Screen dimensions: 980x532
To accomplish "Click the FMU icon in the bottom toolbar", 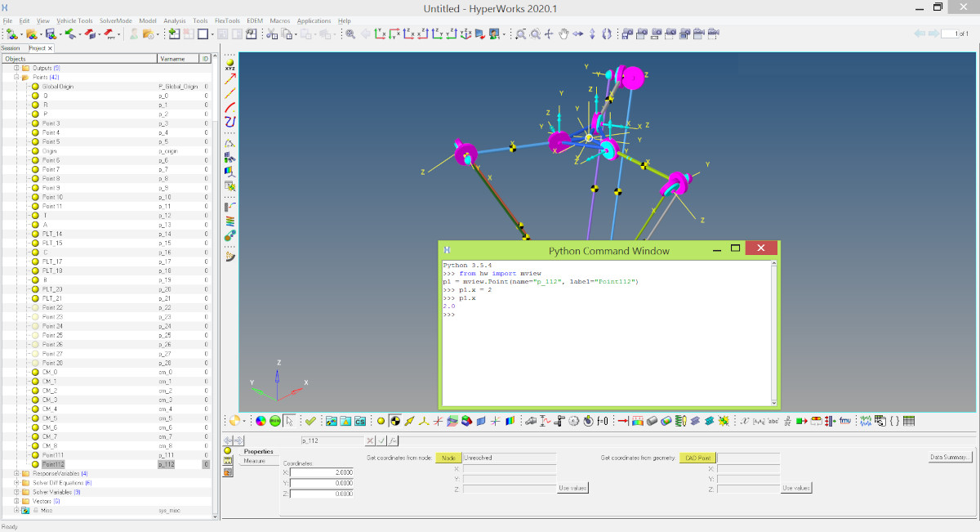I will click(846, 421).
